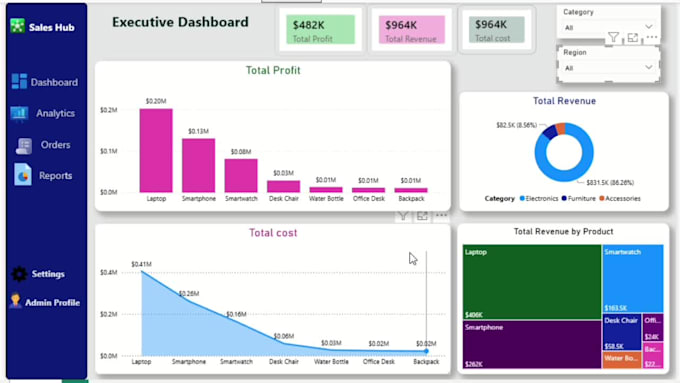
Task: Click the Smartphone treemap tile
Action: point(532,345)
